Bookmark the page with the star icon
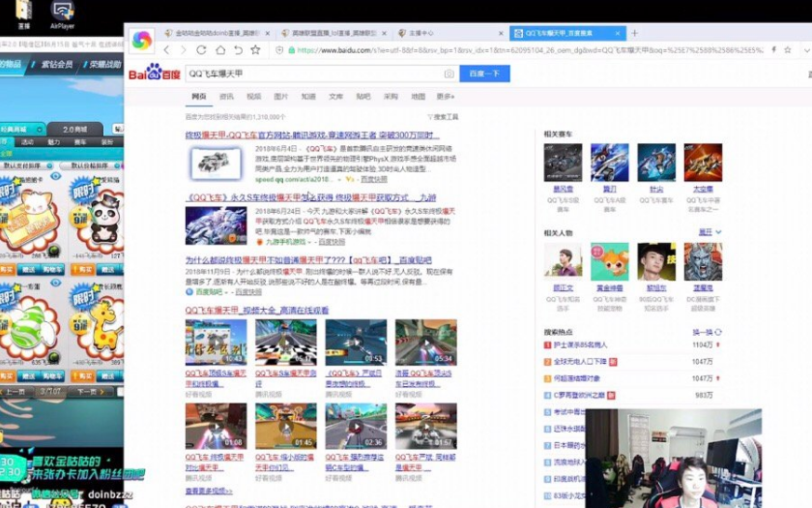This screenshot has height=508, width=812. click(x=255, y=49)
